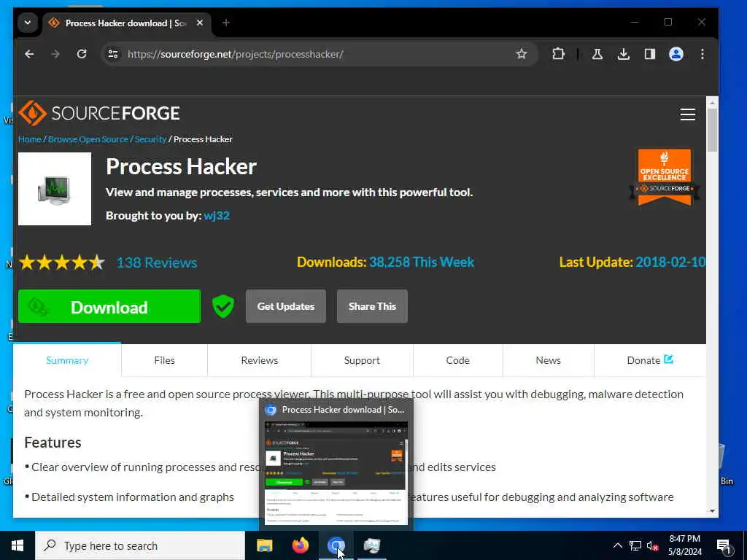Show hidden system tray icons

tap(617, 545)
